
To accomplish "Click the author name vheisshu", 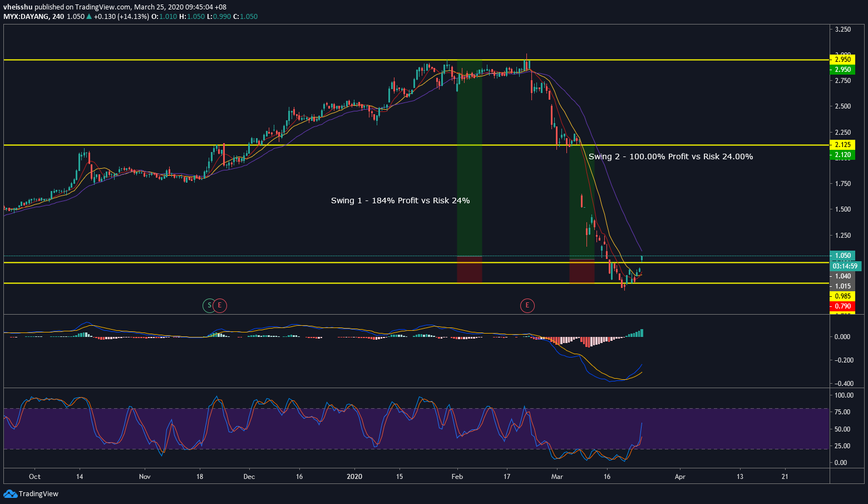I will pos(18,7).
